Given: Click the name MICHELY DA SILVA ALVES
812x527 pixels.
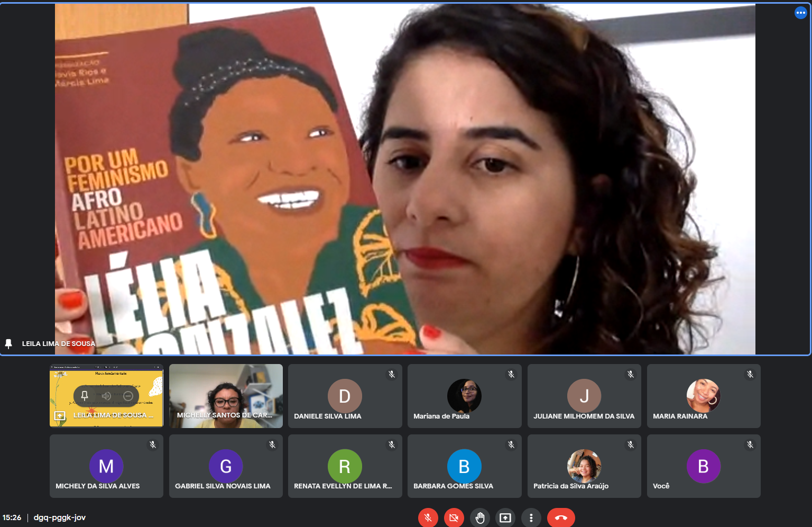Looking at the screenshot, I should [x=98, y=486].
